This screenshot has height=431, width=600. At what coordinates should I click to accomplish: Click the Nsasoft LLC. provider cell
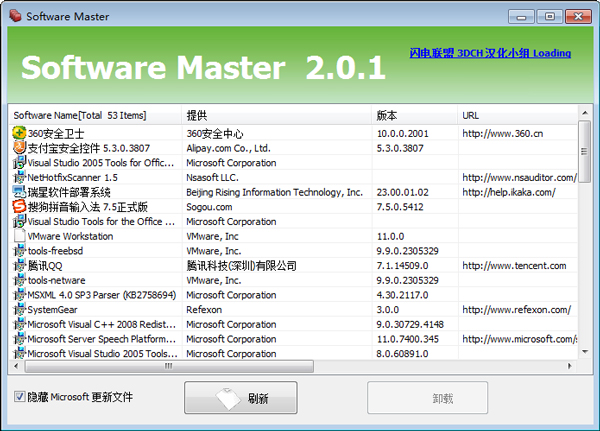pos(212,178)
